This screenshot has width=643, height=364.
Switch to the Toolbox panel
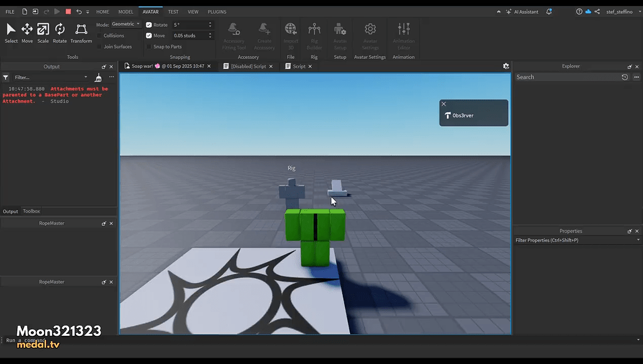pyautogui.click(x=31, y=211)
